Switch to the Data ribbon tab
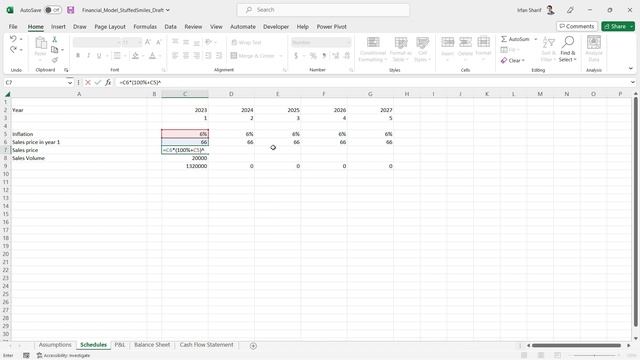The width and height of the screenshot is (640, 360). pyautogui.click(x=171, y=27)
